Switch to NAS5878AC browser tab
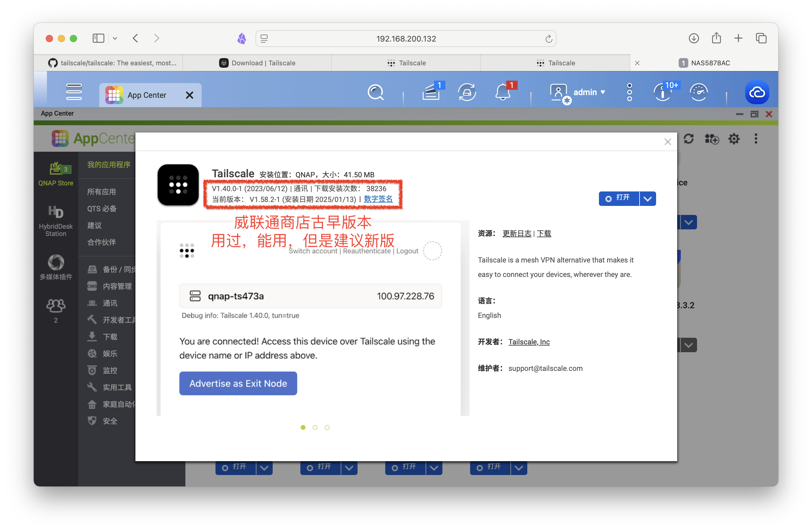 pyautogui.click(x=704, y=63)
